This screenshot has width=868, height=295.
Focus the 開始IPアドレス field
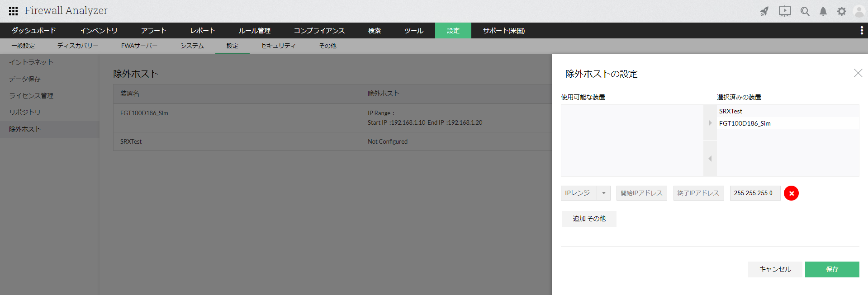tap(641, 193)
